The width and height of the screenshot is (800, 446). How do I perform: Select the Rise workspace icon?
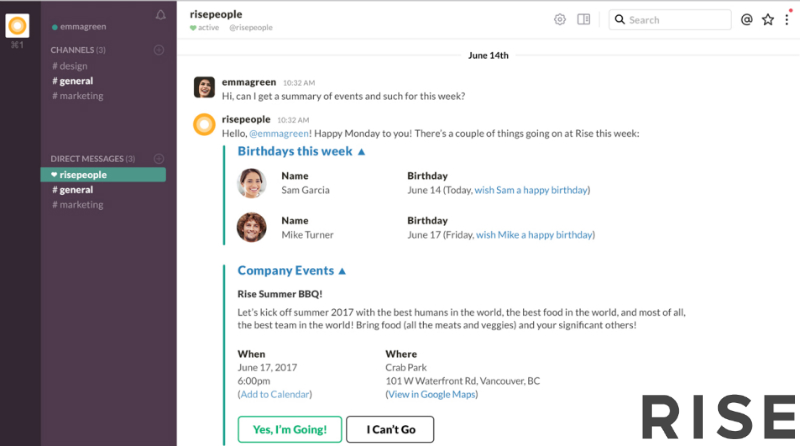(x=17, y=24)
